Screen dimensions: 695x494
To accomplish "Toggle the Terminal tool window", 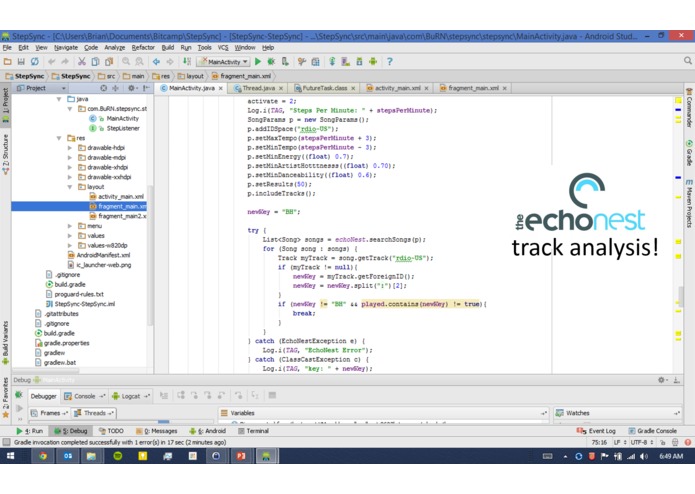I will point(253,431).
